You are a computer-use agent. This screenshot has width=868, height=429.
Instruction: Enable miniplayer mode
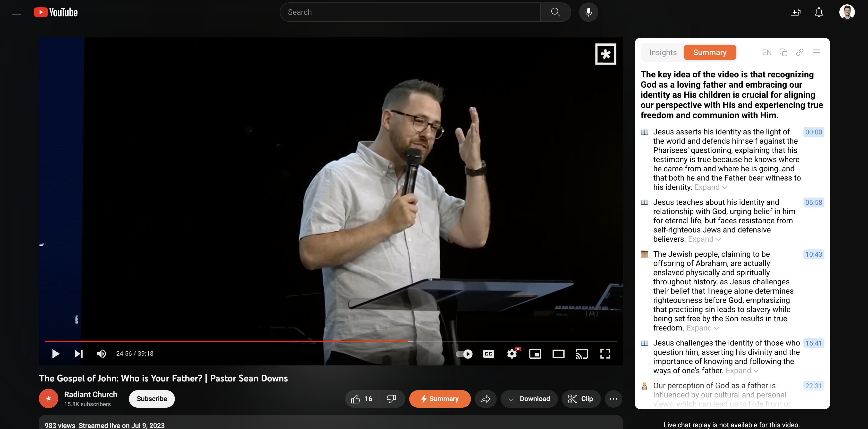(535, 354)
